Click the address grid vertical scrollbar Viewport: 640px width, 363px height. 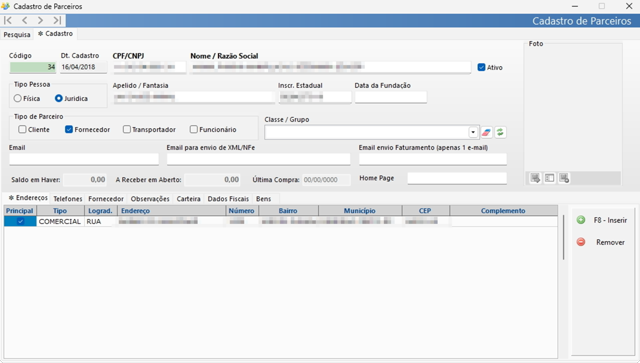pyautogui.click(x=563, y=237)
